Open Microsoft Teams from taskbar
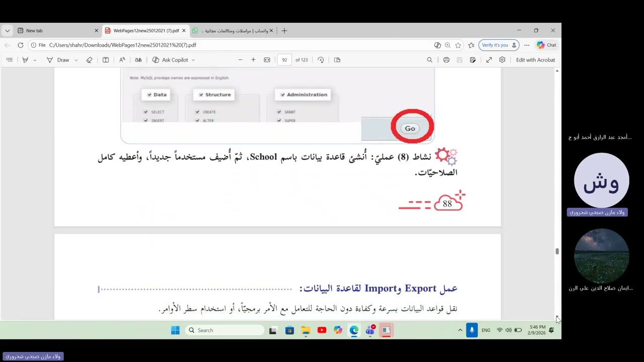 [x=370, y=330]
